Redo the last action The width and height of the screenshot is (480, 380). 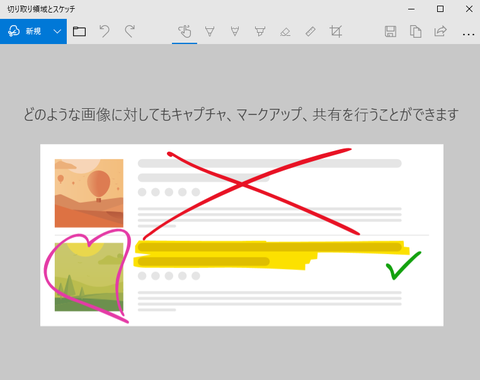point(130,31)
